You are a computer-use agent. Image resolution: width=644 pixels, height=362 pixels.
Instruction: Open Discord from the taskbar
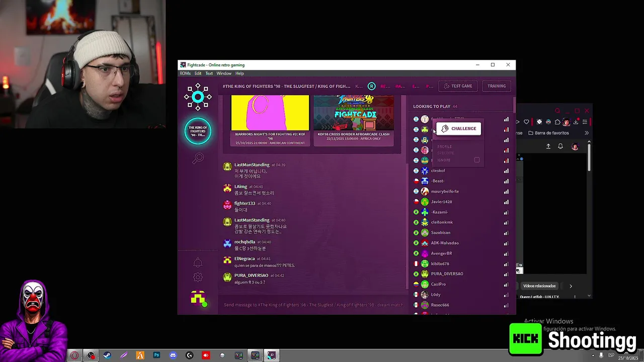173,355
